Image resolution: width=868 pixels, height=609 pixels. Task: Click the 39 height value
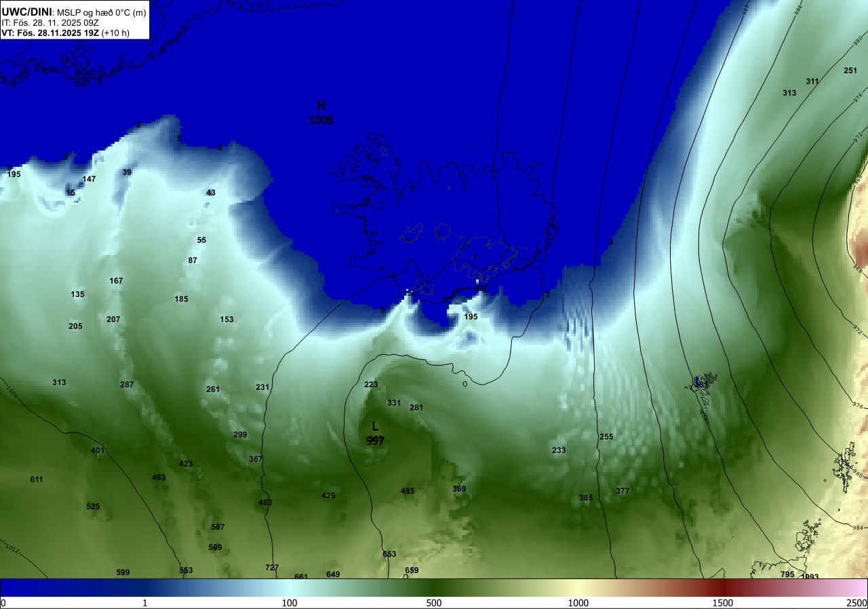(x=127, y=172)
